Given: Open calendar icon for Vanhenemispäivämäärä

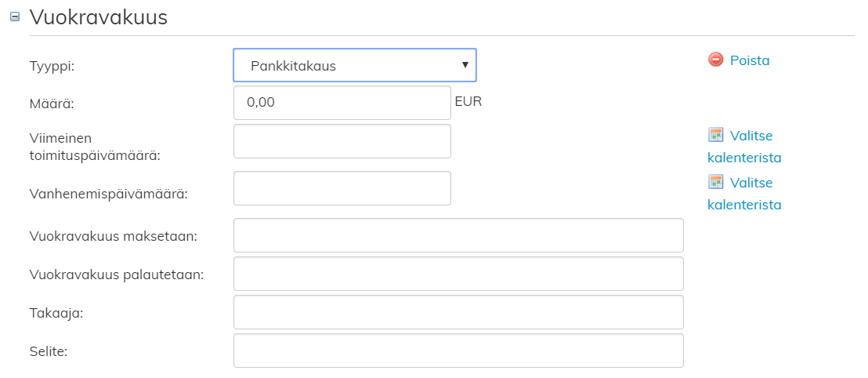Looking at the screenshot, I should point(715,182).
